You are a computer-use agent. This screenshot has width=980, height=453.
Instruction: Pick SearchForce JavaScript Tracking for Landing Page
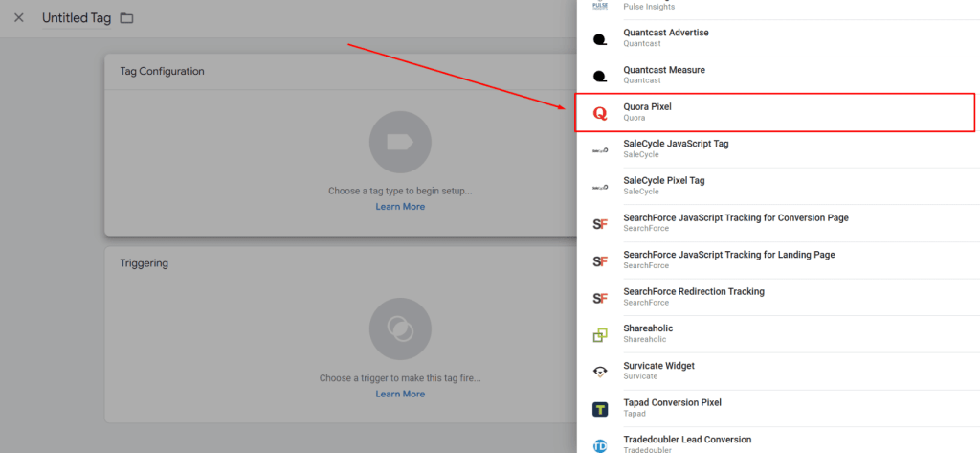728,255
